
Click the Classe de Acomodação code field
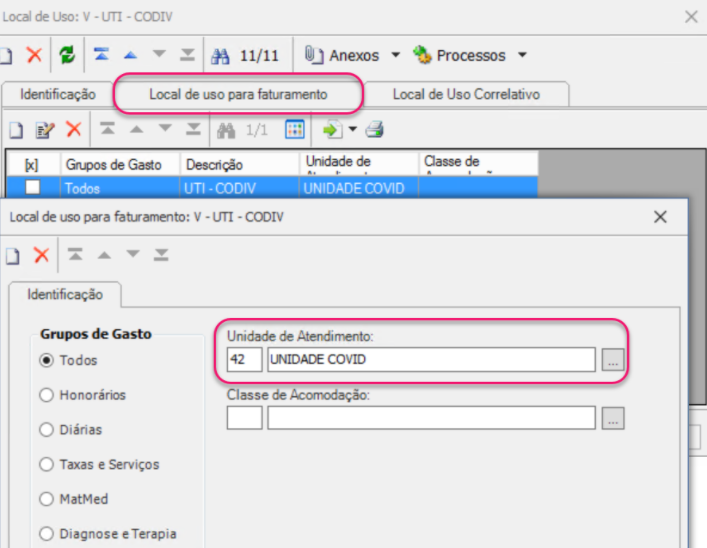[244, 418]
